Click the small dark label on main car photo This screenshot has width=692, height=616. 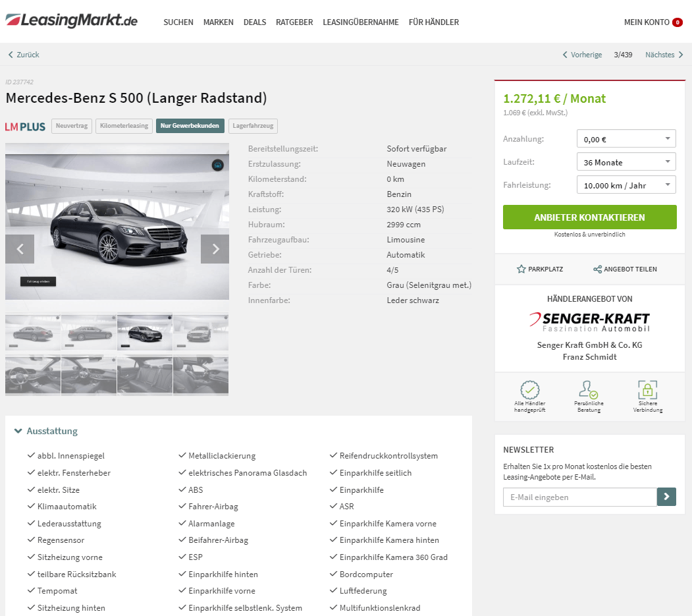(38, 281)
